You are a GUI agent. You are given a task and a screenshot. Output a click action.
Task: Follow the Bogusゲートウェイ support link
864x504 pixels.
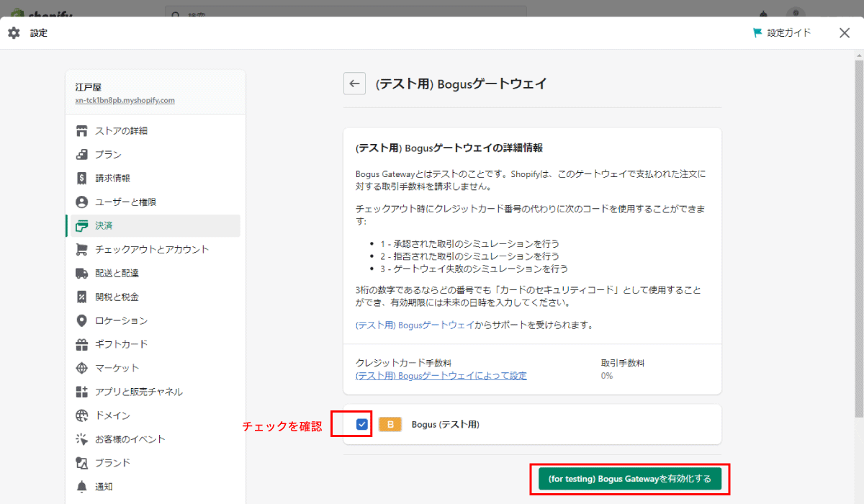[x=415, y=325]
